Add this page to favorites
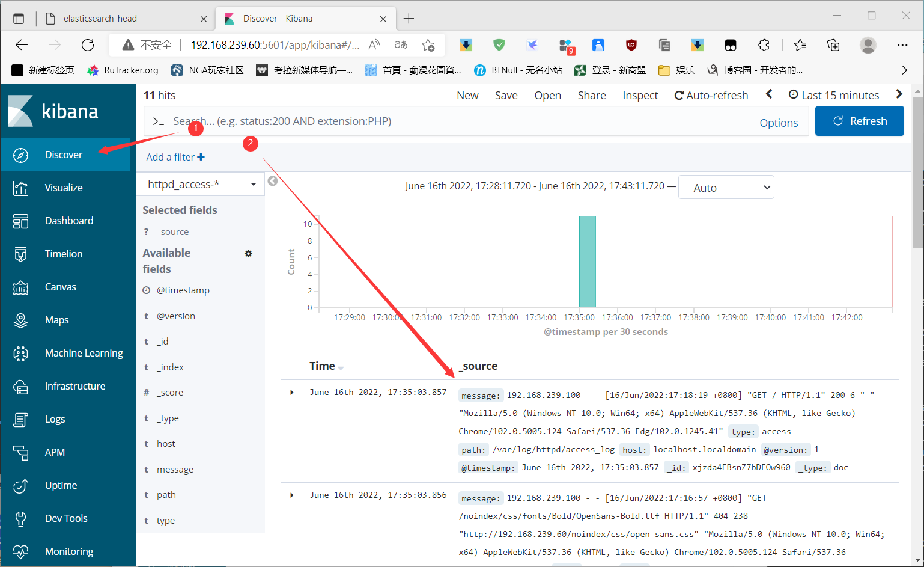924x567 pixels. pos(428,45)
